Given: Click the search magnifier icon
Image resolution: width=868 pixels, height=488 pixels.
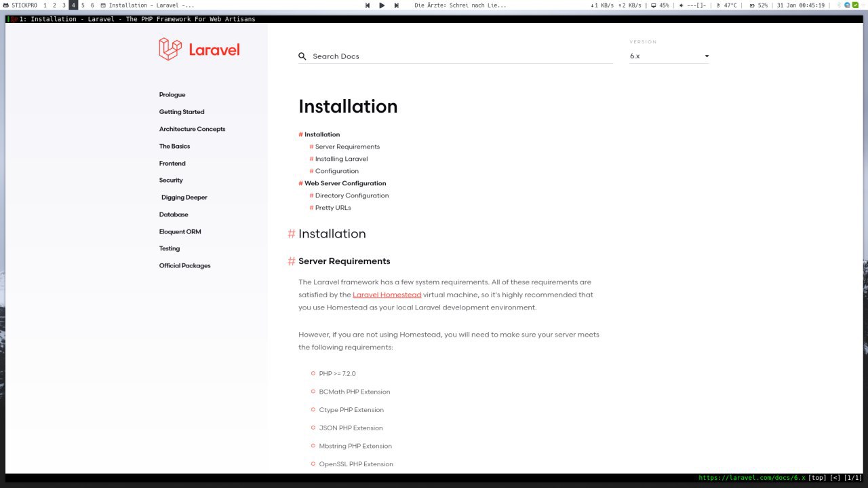Looking at the screenshot, I should point(302,56).
